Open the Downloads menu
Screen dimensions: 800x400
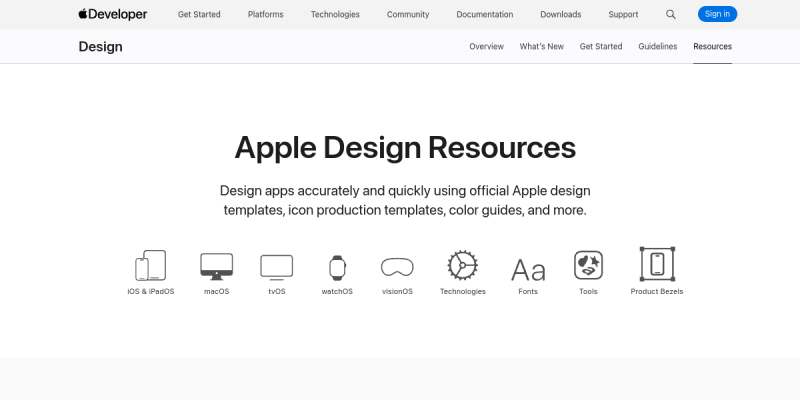point(561,14)
